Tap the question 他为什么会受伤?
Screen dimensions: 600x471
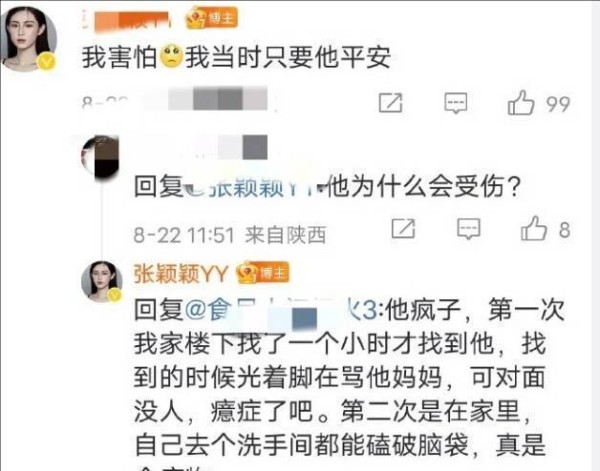pos(424,187)
